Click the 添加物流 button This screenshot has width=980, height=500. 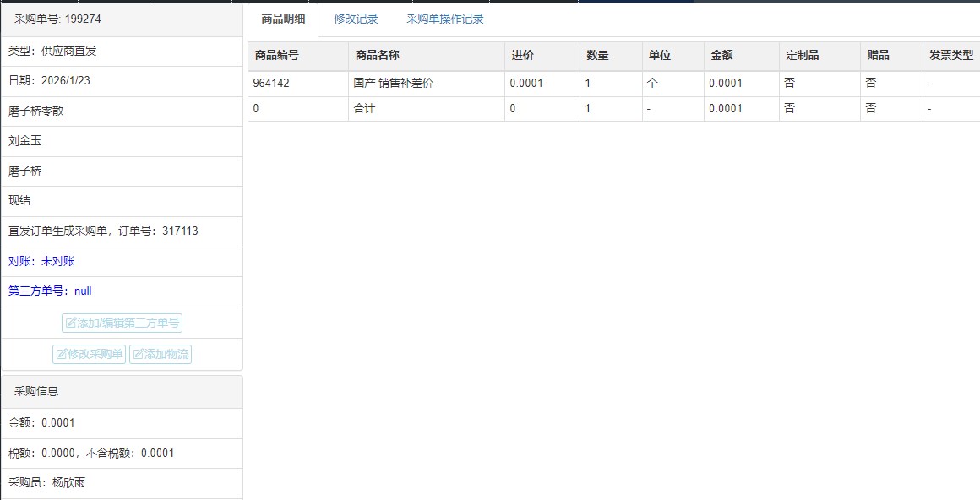[161, 354]
